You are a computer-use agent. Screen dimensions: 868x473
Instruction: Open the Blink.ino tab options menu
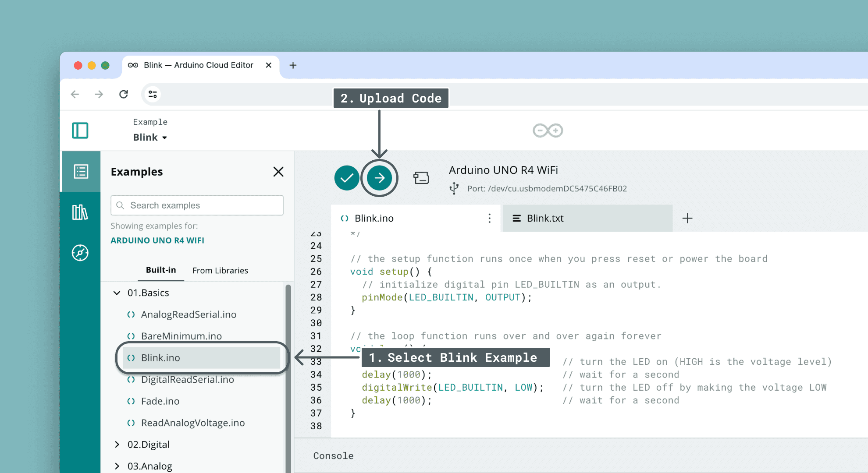[x=489, y=218]
